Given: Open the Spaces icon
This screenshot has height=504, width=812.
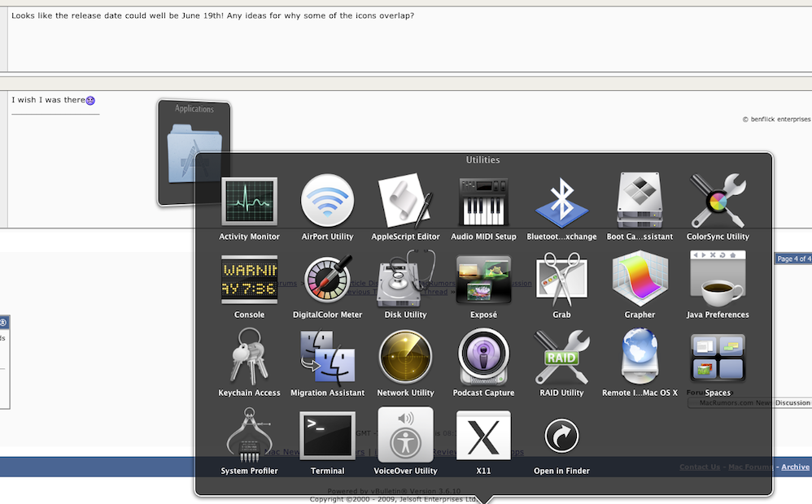Looking at the screenshot, I should click(x=718, y=358).
